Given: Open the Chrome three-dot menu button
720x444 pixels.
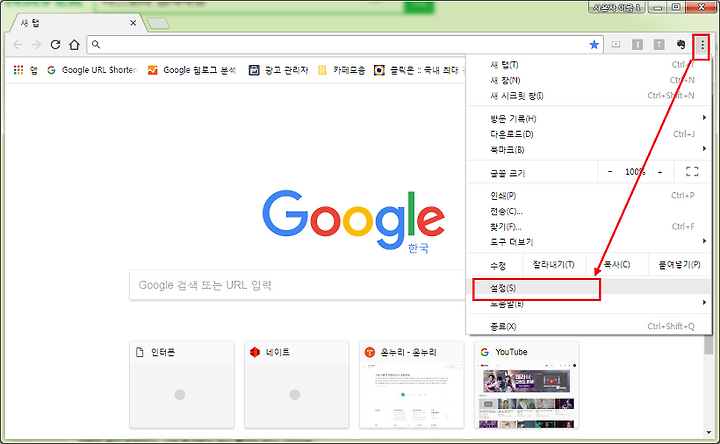Looking at the screenshot, I should point(702,45).
